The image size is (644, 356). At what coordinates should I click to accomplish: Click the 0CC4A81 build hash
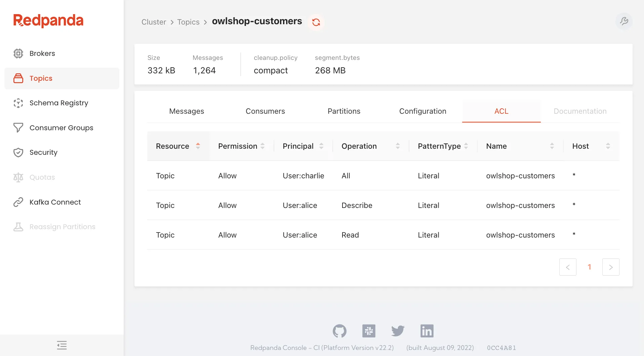click(x=501, y=348)
